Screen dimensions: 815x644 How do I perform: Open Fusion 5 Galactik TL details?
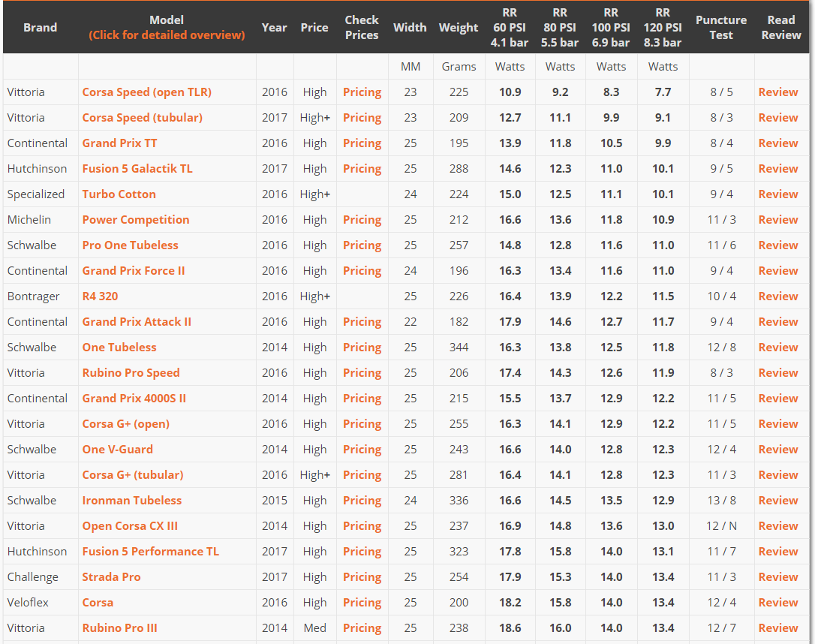coord(137,169)
